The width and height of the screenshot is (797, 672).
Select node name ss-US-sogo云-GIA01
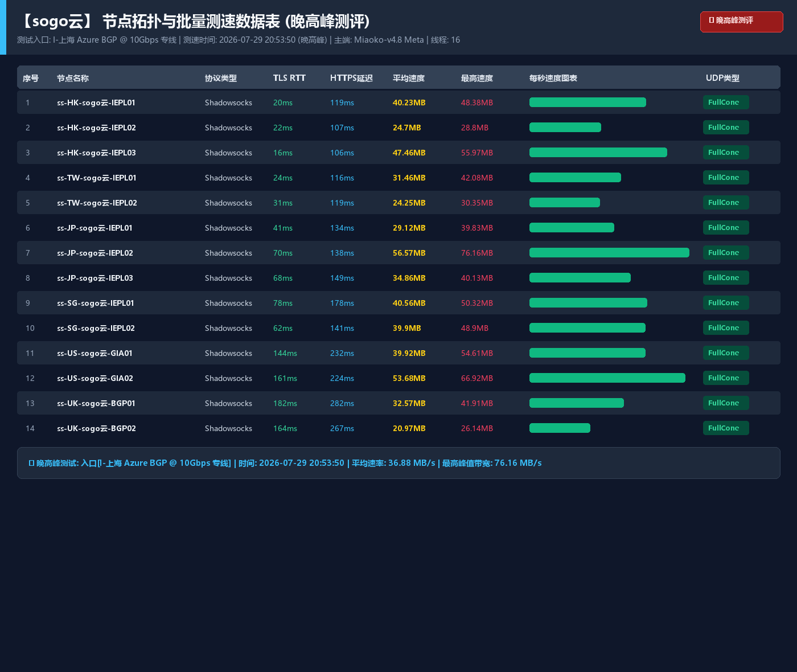click(x=95, y=353)
